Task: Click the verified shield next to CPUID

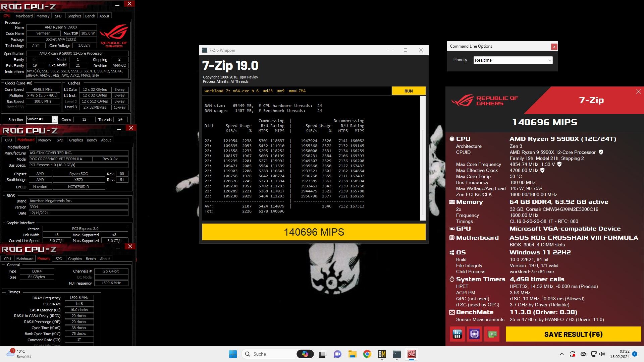Action: [x=601, y=152]
